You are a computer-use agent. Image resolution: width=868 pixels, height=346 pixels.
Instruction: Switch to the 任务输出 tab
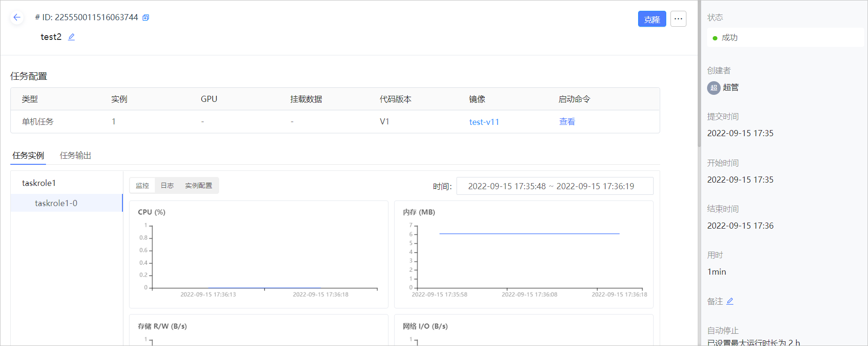(76, 155)
